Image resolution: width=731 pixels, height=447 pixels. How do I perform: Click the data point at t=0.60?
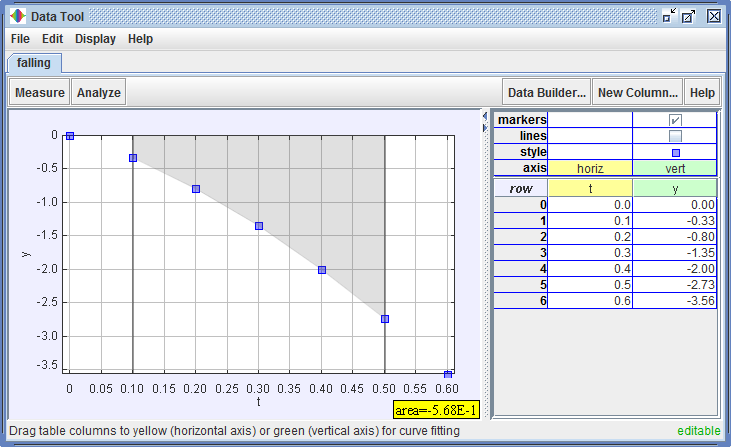click(x=448, y=374)
